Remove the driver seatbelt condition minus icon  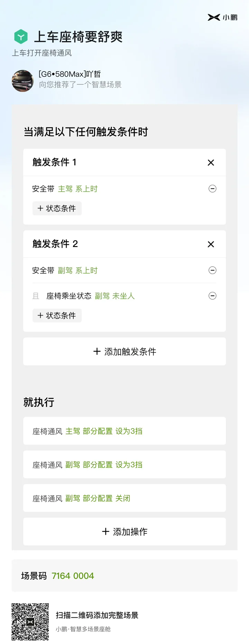[213, 189]
